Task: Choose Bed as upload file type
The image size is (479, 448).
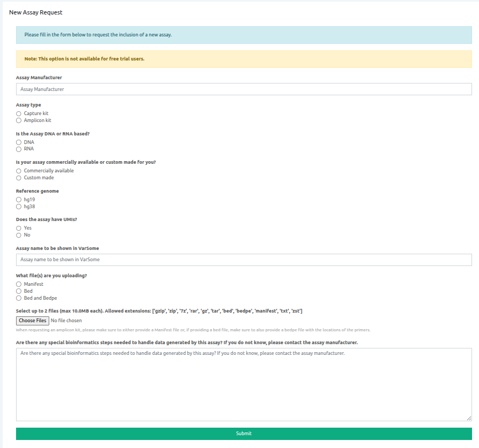Action: [x=19, y=291]
